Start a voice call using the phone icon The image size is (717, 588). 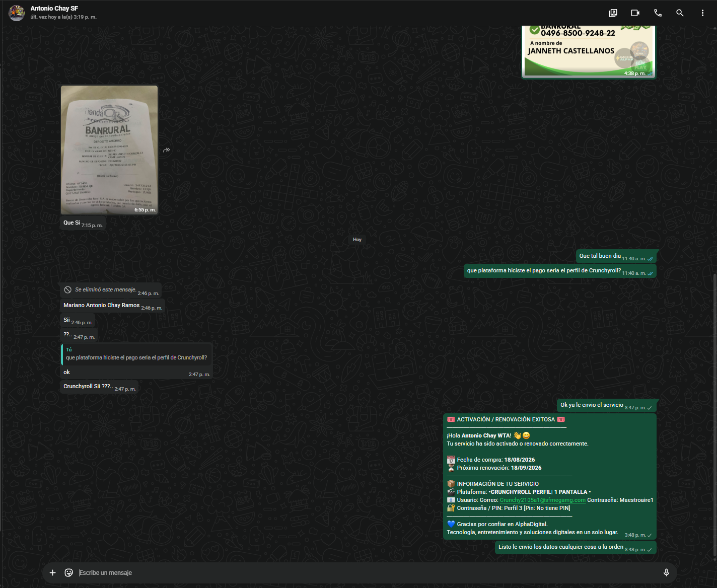click(658, 13)
